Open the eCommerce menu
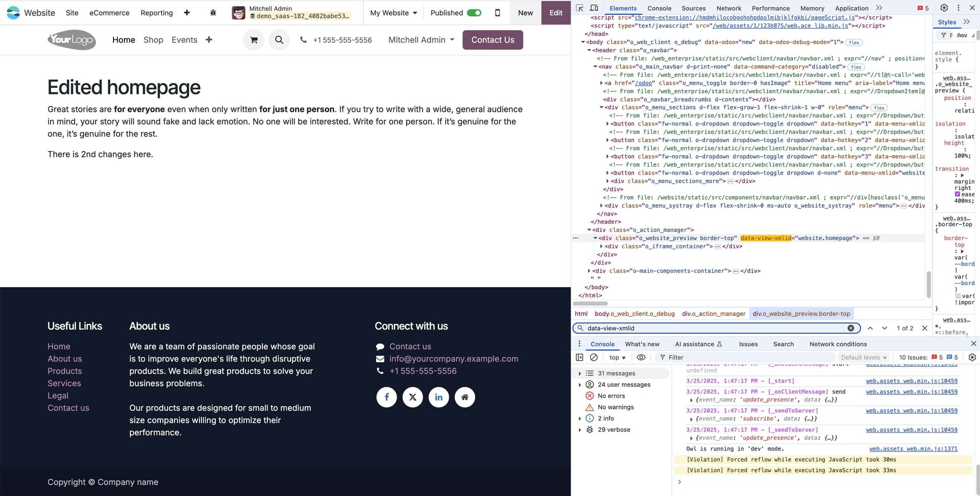980x496 pixels. click(x=109, y=13)
